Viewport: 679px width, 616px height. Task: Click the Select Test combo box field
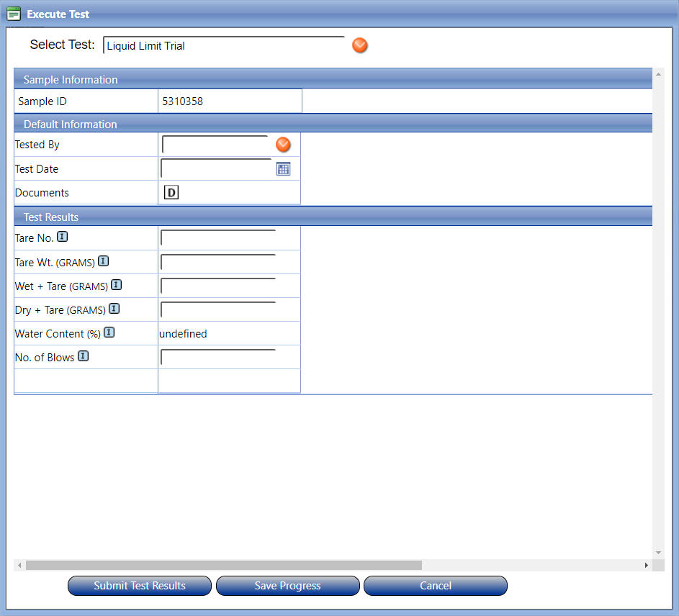coord(223,46)
